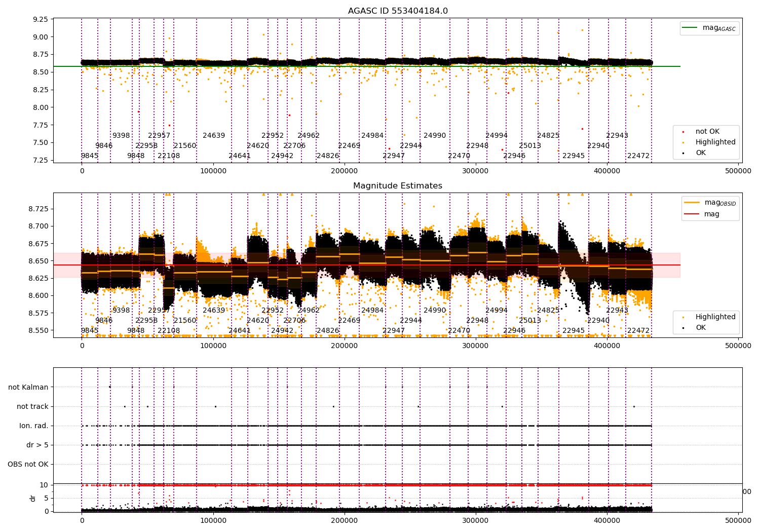Click obsid label 22108 in middle plot
Screen dimensions: 760x532
tap(169, 330)
